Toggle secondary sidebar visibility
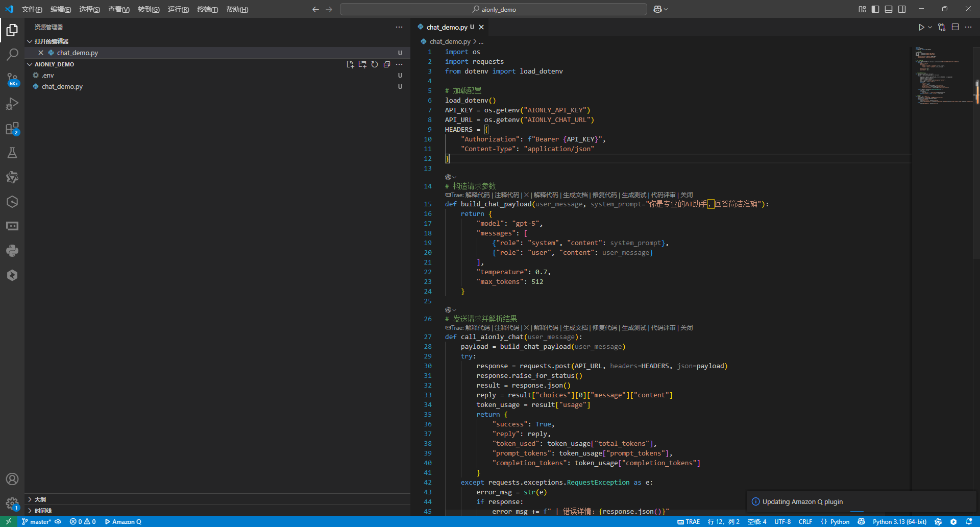Image resolution: width=980 pixels, height=527 pixels. point(902,9)
